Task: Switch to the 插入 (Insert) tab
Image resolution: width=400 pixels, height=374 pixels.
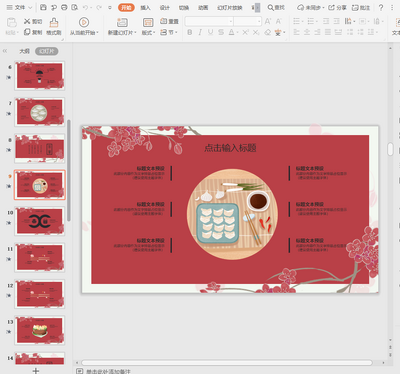Action: tap(145, 7)
